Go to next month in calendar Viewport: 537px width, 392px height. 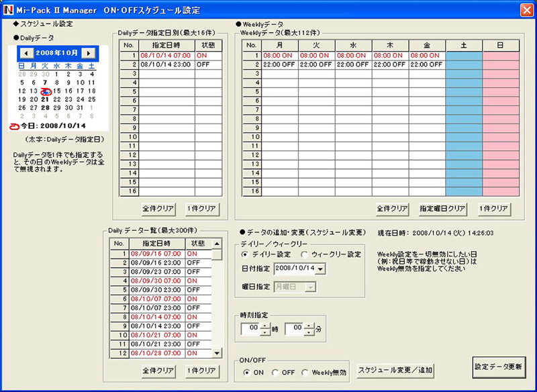88,52
